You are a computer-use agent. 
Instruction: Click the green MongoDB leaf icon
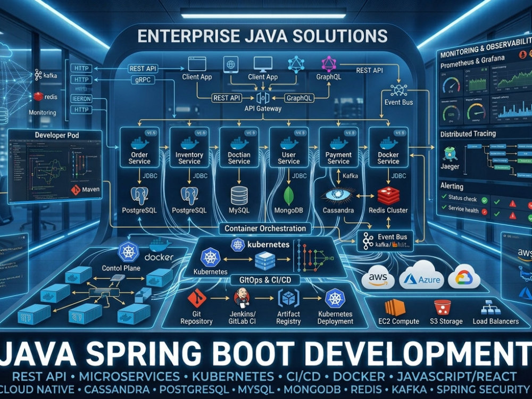[289, 195]
